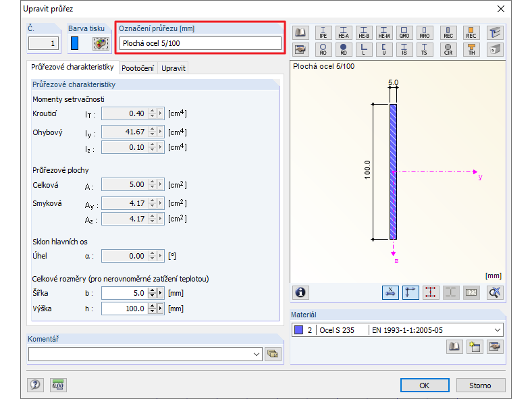
Task: Click the Označení průřezu name field
Action: click(x=201, y=43)
